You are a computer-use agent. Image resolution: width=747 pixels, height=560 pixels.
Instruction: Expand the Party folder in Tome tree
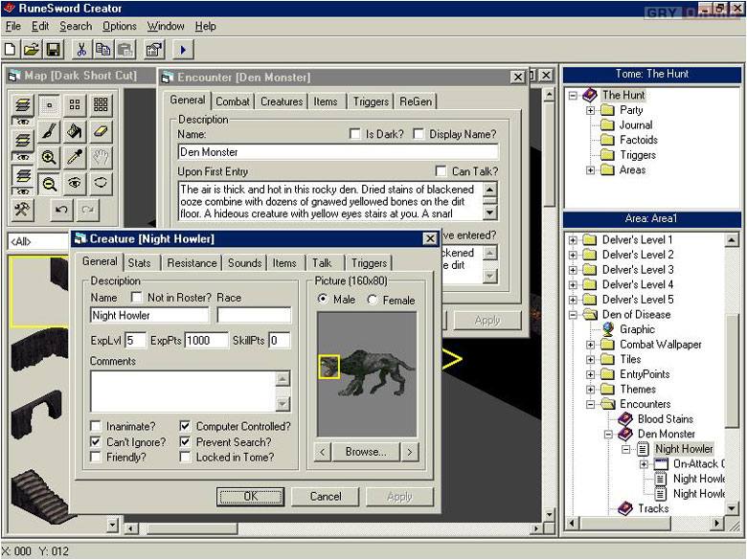click(x=591, y=110)
